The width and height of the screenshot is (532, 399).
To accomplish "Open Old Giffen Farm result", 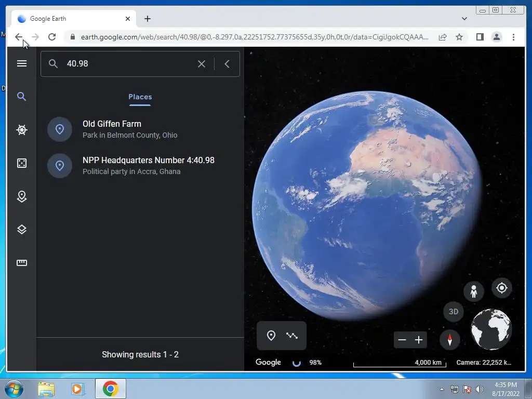I will 140,129.
